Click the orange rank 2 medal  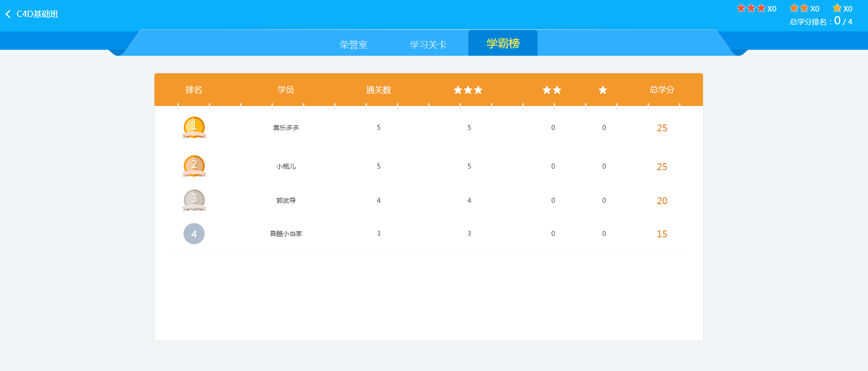194,166
